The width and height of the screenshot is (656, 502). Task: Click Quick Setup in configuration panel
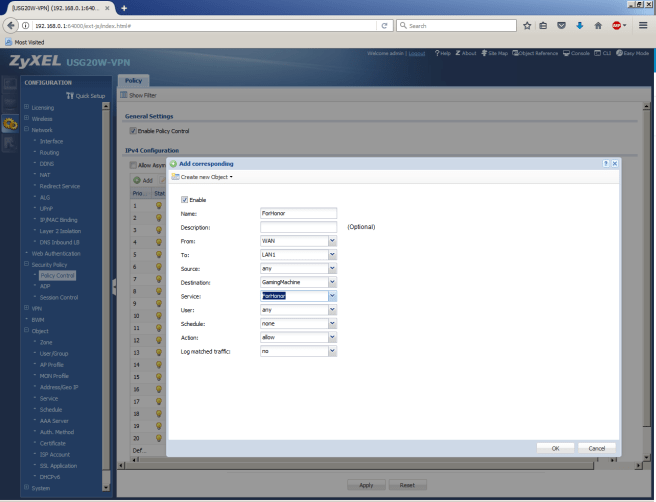(x=87, y=96)
